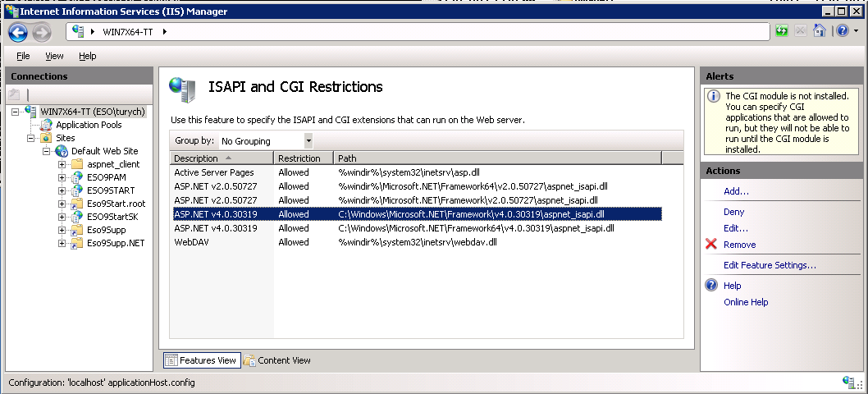Image resolution: width=868 pixels, height=394 pixels.
Task: Sort by the Restriction column header
Action: 304,158
